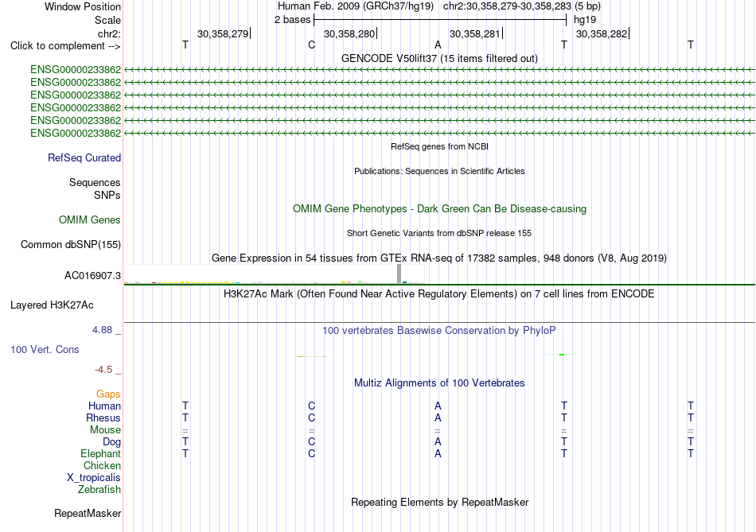The height and width of the screenshot is (532, 756).
Task: Click the olive PhyloP bar under base C
Action: coord(311,356)
